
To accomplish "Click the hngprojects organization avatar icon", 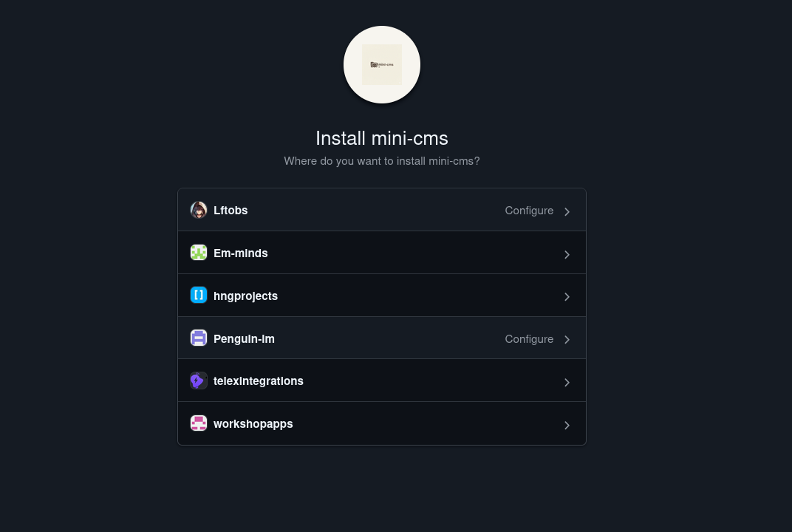I will (199, 295).
